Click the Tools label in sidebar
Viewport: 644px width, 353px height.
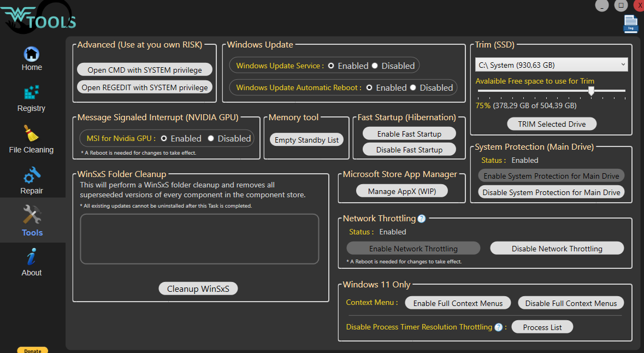[x=32, y=233]
